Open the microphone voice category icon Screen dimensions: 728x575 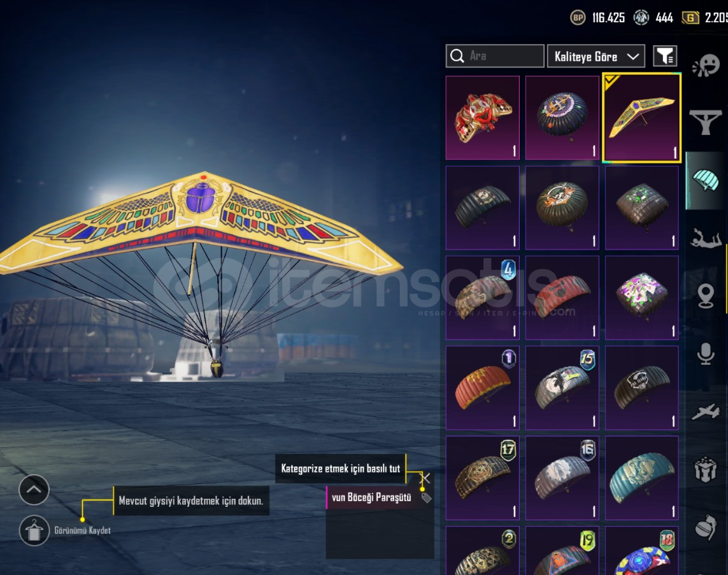pos(706,354)
